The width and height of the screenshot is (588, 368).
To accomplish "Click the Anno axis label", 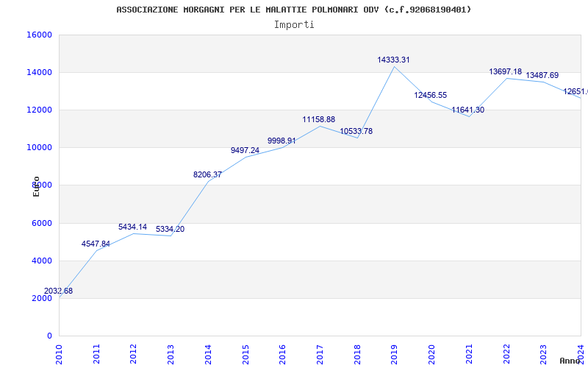I will point(570,361).
